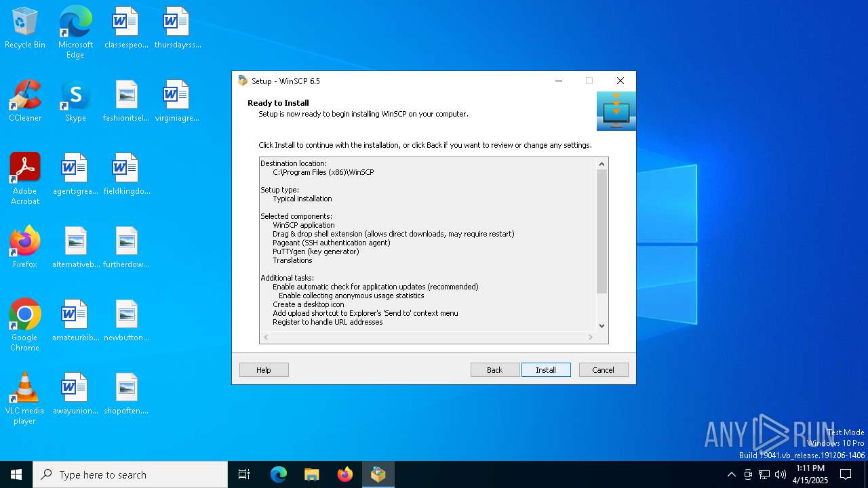Viewport: 868px width, 488px height.
Task: Select the Adobe Acrobat desktop shortcut
Action: click(x=25, y=179)
